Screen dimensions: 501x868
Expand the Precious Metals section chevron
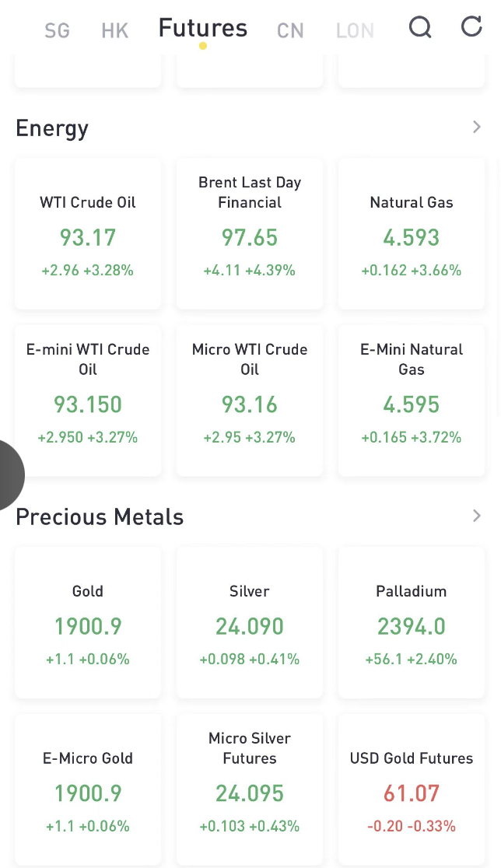pyautogui.click(x=477, y=516)
